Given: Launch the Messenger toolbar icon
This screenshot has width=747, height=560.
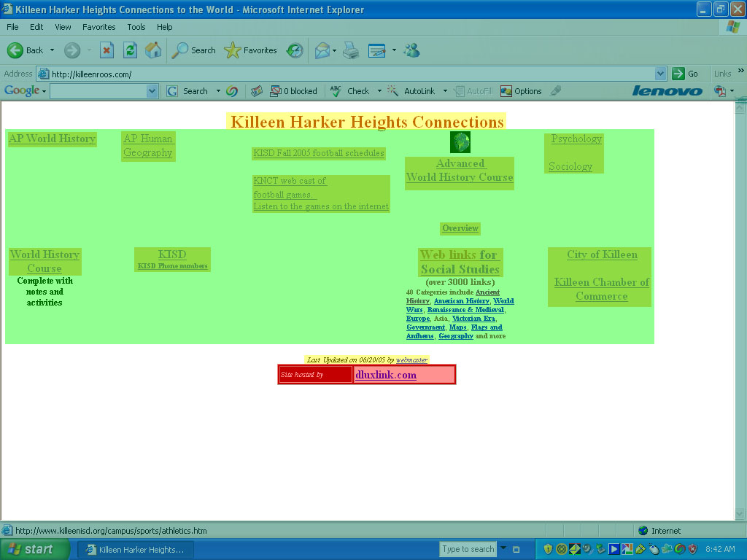Looking at the screenshot, I should (x=411, y=50).
